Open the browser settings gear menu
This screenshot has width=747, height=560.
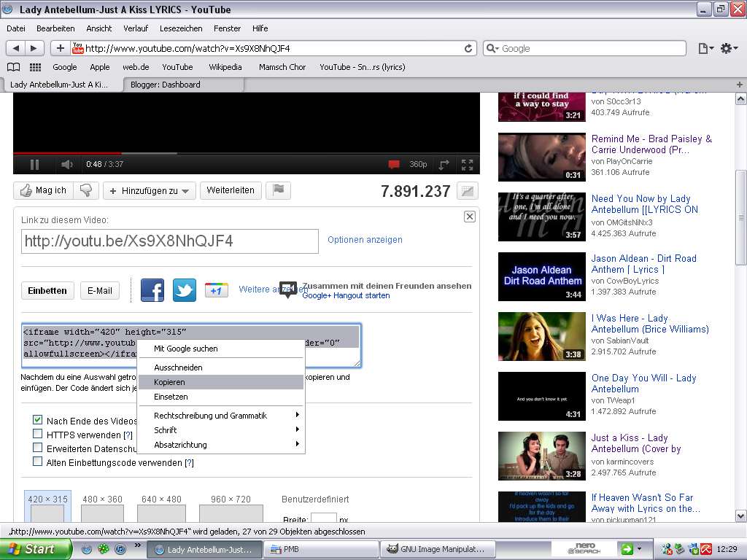tap(729, 48)
